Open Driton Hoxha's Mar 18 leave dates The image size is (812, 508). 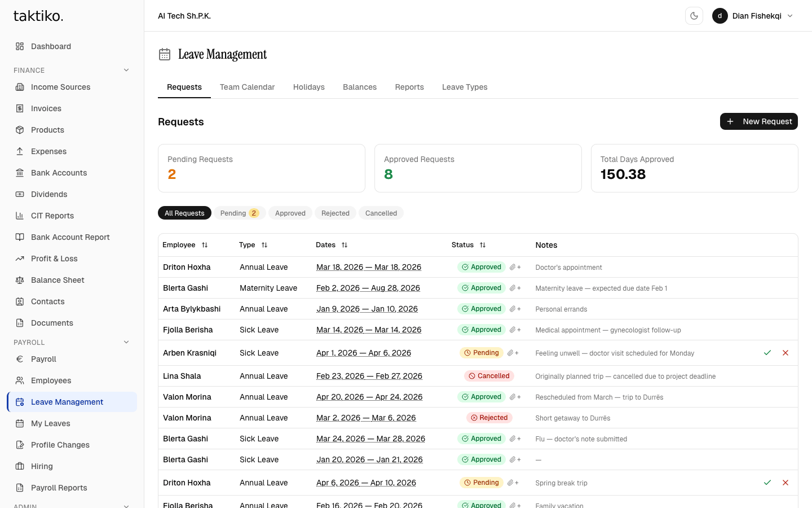point(369,267)
